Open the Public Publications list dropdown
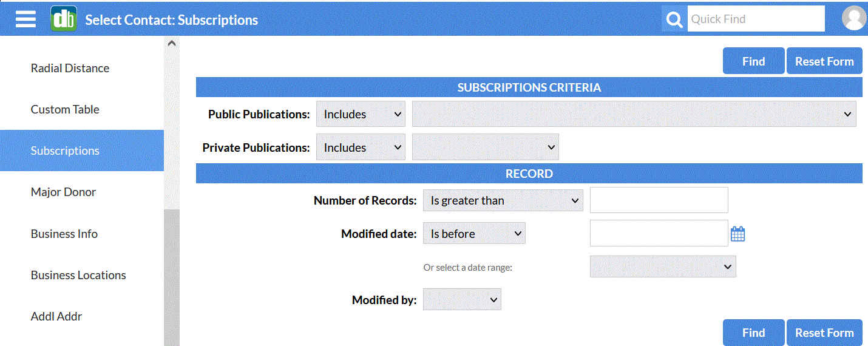This screenshot has width=868, height=346. click(634, 114)
